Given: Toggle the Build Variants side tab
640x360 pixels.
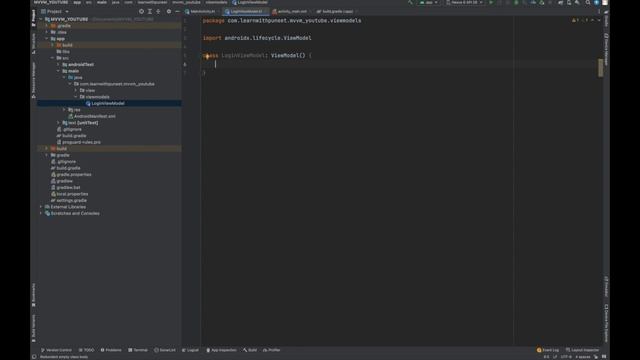Looking at the screenshot, I should point(33,329).
